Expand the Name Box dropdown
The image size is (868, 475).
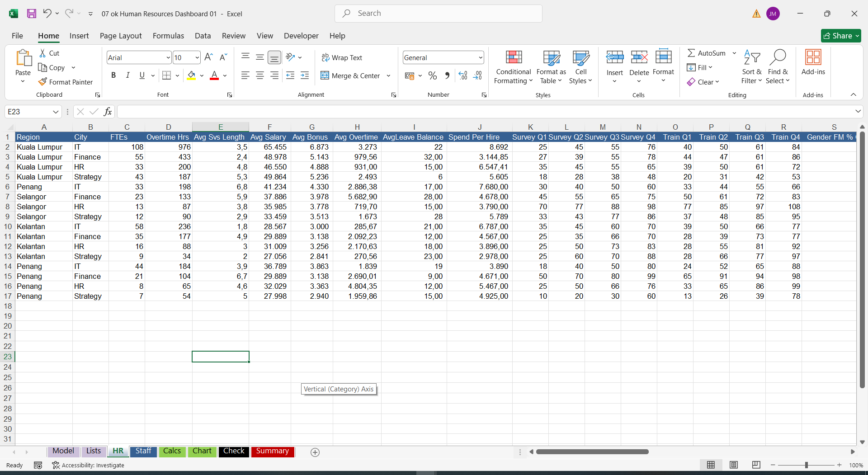coord(56,112)
